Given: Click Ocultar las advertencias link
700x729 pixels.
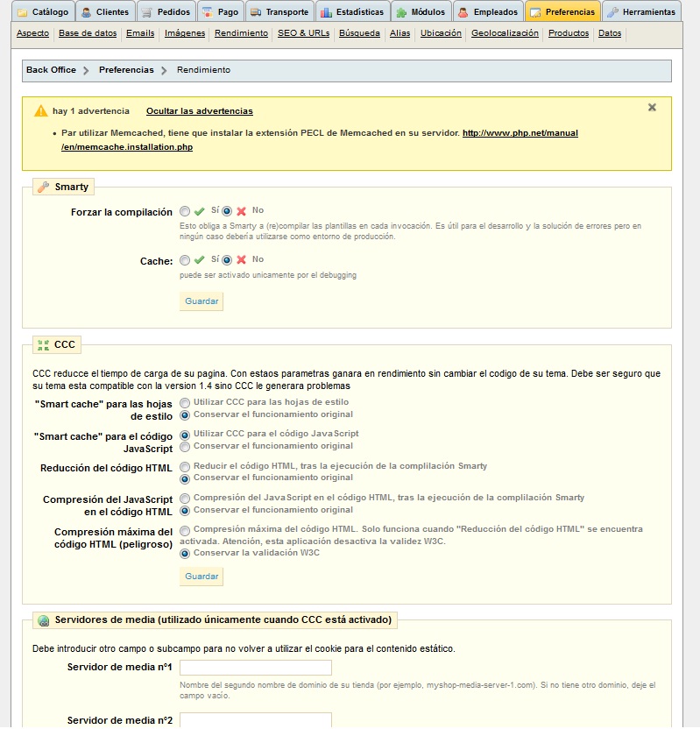Looking at the screenshot, I should coord(200,111).
